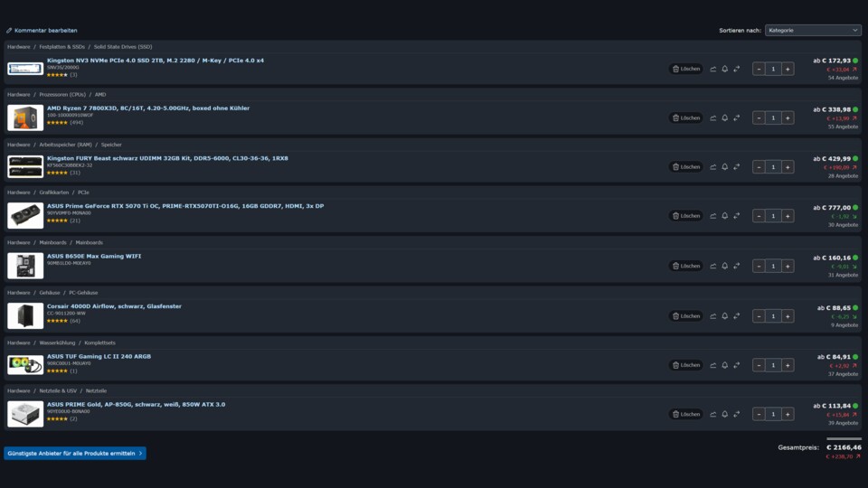Open the Sortieren nach Kategorie dropdown
The height and width of the screenshot is (488, 868).
pos(813,31)
